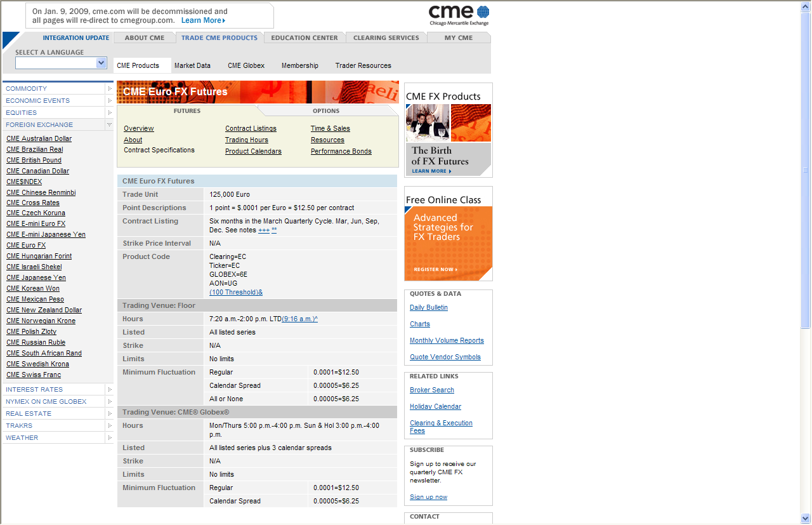Click the scrollbar down arrow
This screenshot has width=812, height=525.
tap(806, 518)
